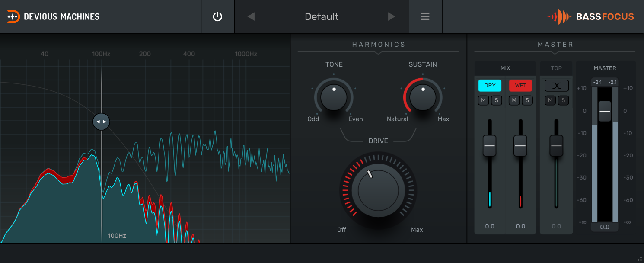Click the Dry level value 0.0
Viewport: 644px width, 263px height.
point(490,226)
